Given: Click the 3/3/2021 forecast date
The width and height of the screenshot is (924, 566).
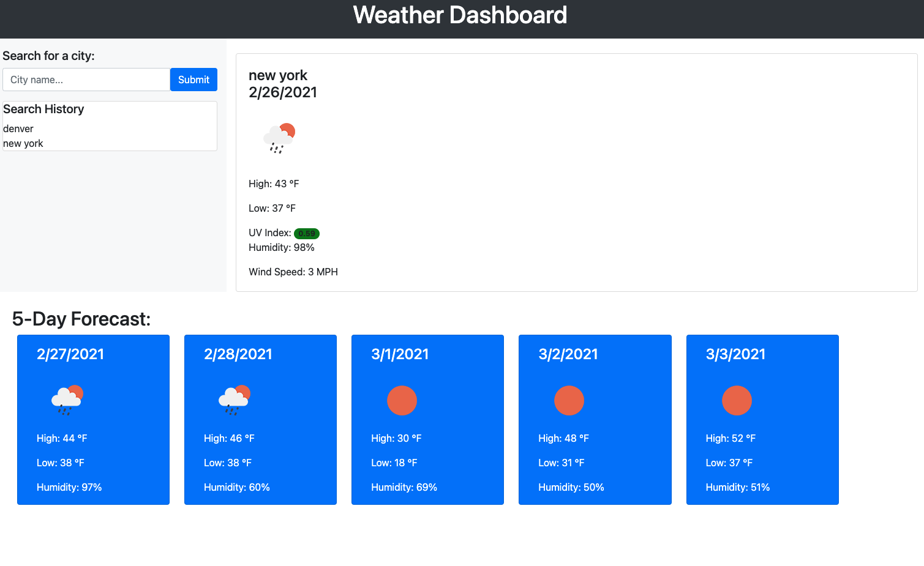Looking at the screenshot, I should [735, 354].
